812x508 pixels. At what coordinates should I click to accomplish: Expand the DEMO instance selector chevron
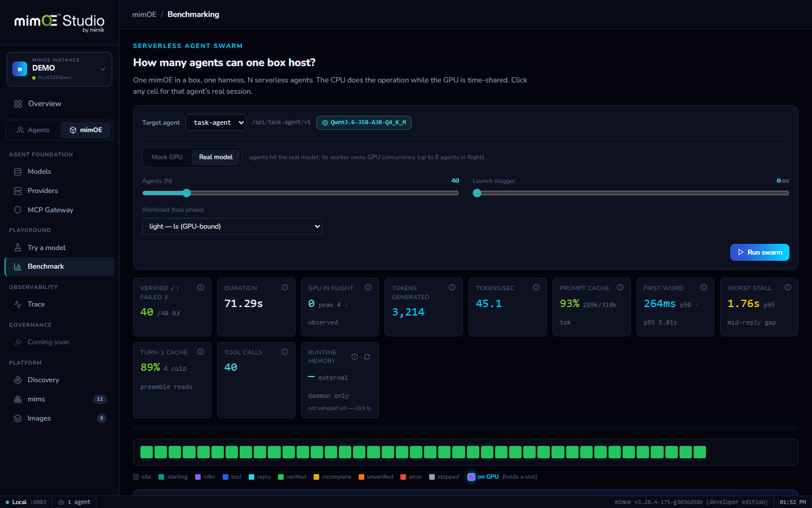[x=103, y=69]
